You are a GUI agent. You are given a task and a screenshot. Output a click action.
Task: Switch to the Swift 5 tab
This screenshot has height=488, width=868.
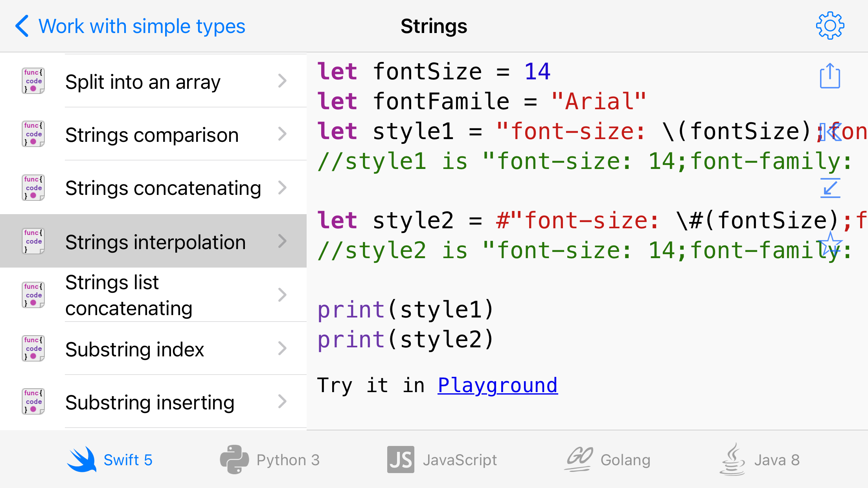click(110, 459)
